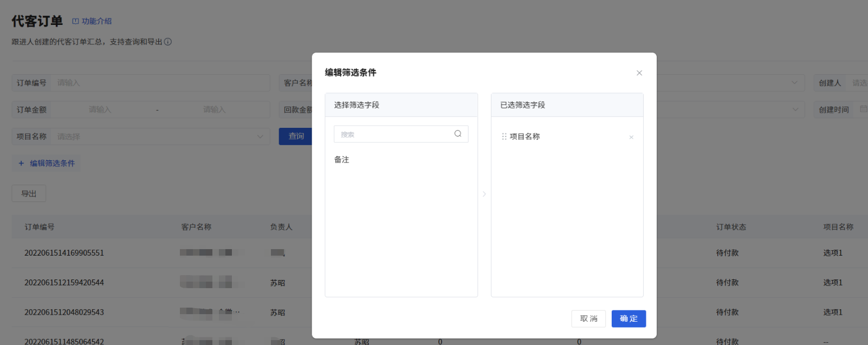Open the 项目名称 dropdown
Screen dimensions: 868x345
click(x=161, y=136)
